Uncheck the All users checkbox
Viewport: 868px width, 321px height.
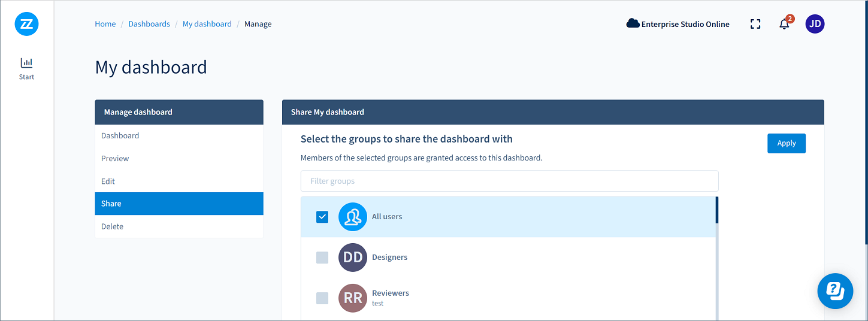point(322,217)
